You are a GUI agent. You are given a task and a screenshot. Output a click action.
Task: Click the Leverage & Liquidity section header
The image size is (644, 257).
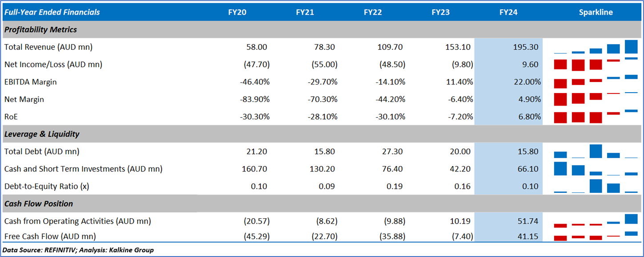[42, 134]
